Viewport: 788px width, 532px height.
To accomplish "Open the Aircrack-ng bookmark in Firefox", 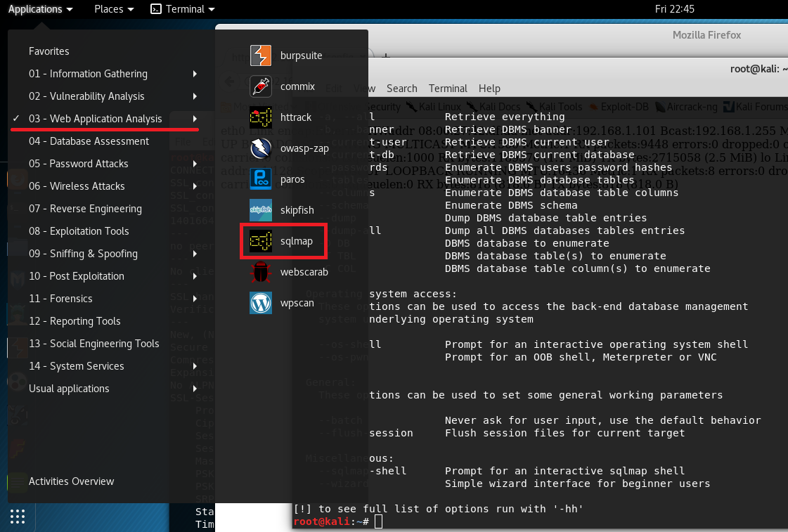I will point(686,107).
